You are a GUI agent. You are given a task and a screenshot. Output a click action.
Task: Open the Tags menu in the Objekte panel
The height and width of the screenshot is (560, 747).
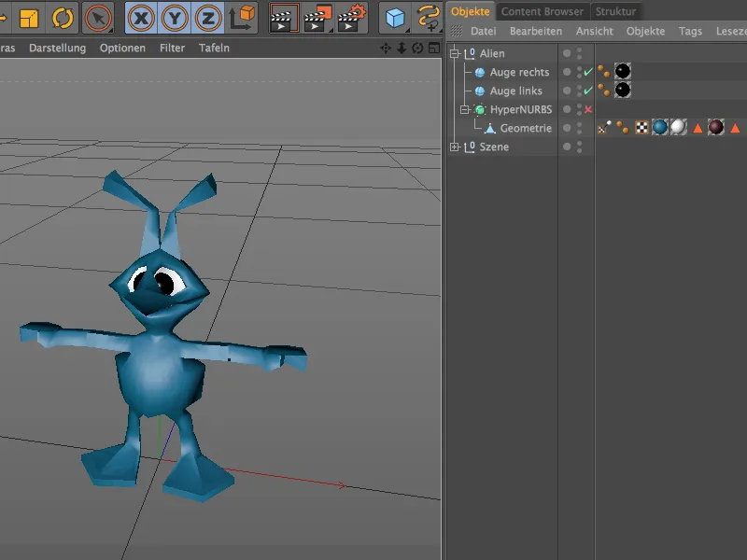tap(690, 31)
